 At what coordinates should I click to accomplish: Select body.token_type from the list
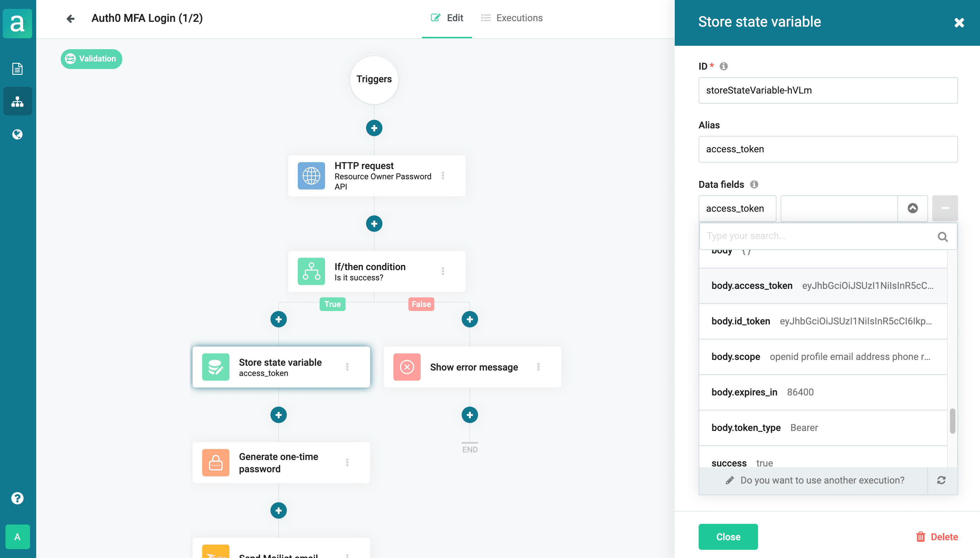pyautogui.click(x=823, y=428)
